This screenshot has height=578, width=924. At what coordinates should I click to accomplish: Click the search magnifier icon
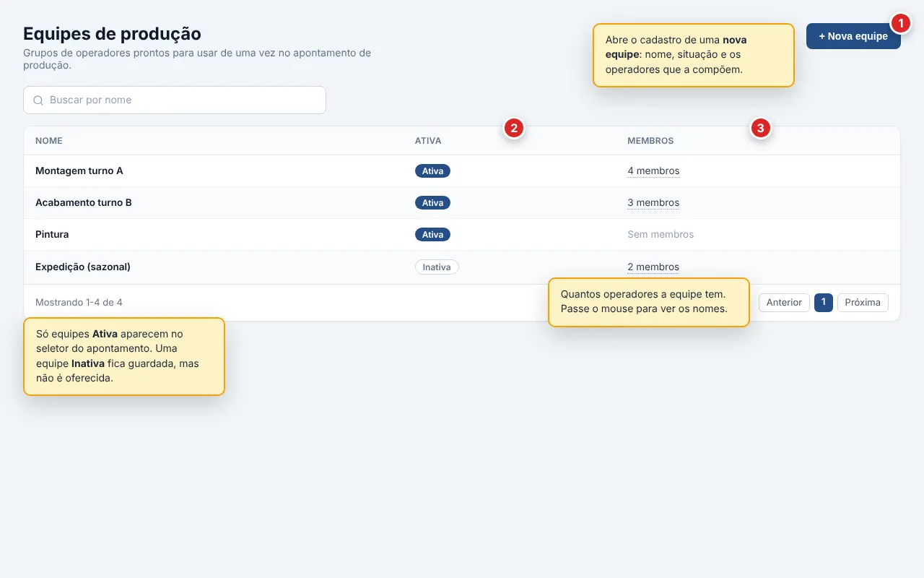38,100
